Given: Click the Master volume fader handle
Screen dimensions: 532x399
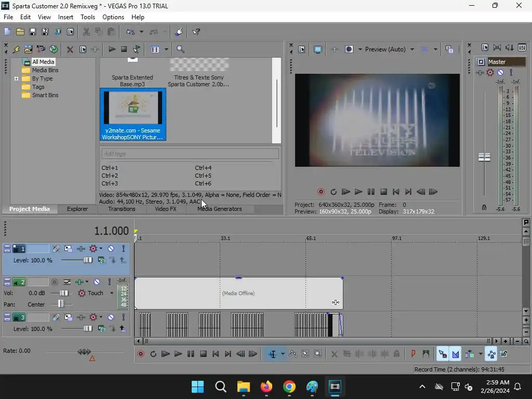Looking at the screenshot, I should click(x=484, y=157).
